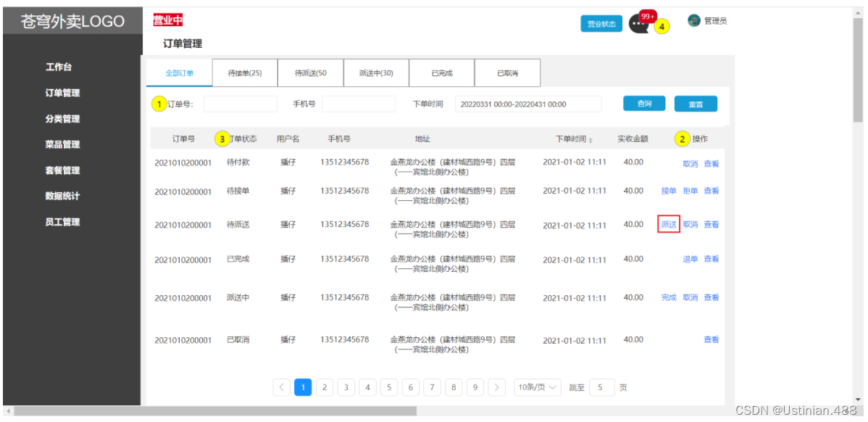
Task: Open 员工管理 in sidebar
Action: [x=62, y=222]
